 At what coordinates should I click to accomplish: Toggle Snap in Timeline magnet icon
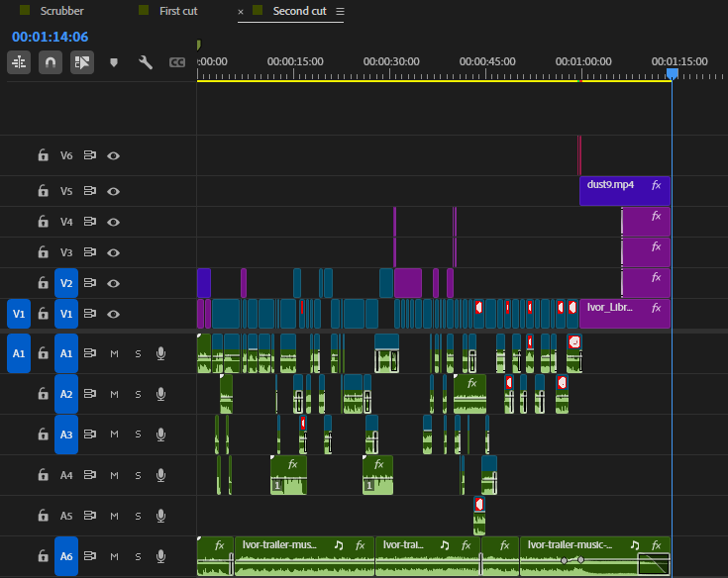point(51,62)
